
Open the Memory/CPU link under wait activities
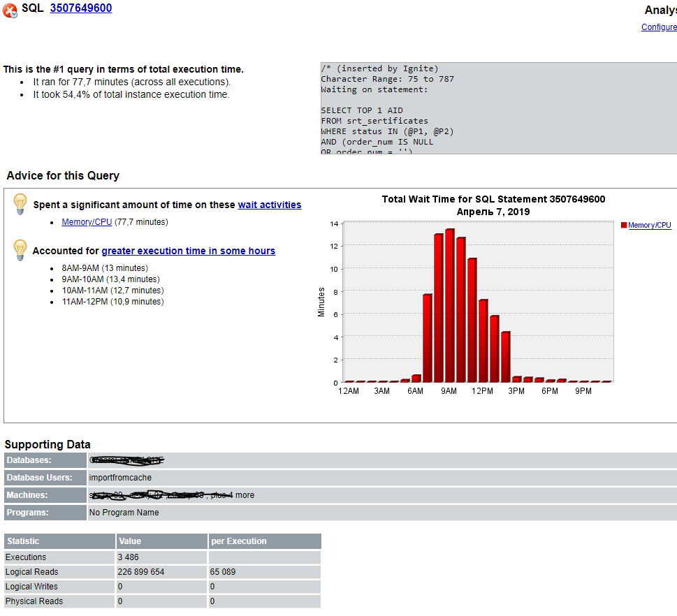87,222
